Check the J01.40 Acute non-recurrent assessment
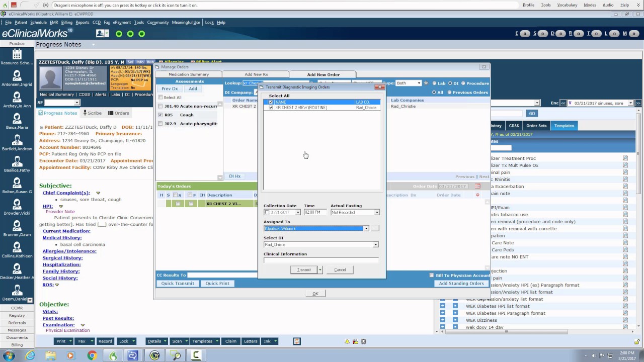644x362 pixels. [x=160, y=106]
